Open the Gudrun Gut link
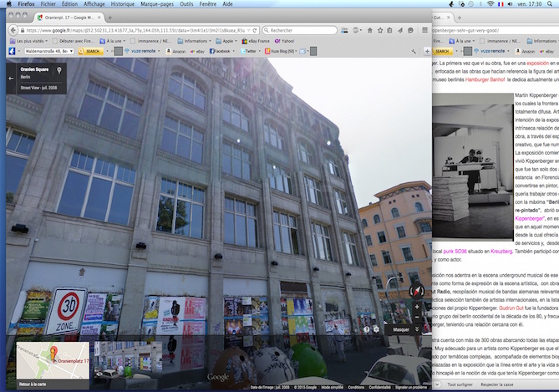Screen dimensions: 559x392 coord(511,308)
